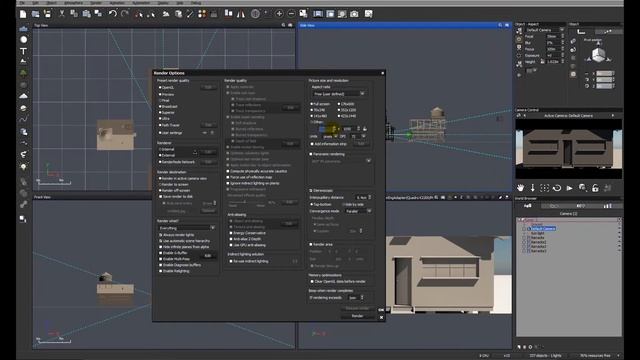
Task: Click the mirror tool in top toolbar
Action: [x=241, y=14]
